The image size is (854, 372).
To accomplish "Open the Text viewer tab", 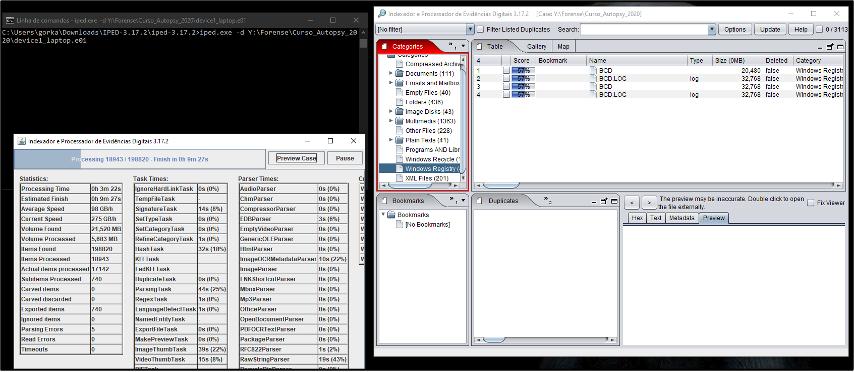I will pos(656,218).
